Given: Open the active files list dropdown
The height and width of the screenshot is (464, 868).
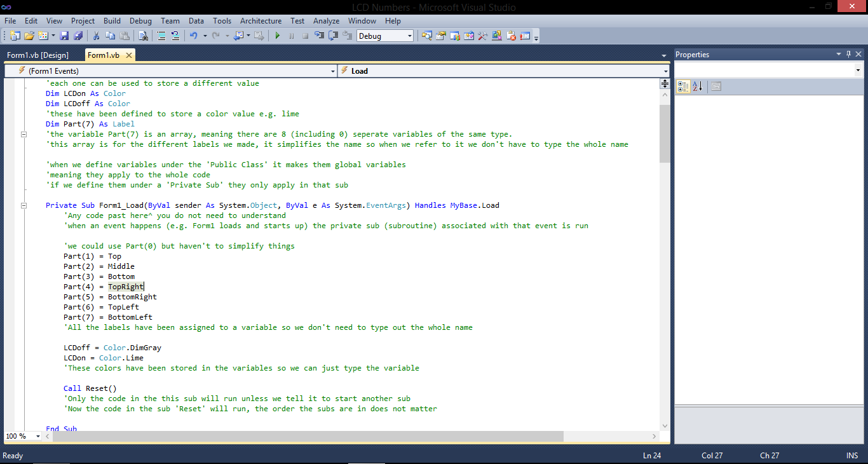Looking at the screenshot, I should [x=664, y=56].
